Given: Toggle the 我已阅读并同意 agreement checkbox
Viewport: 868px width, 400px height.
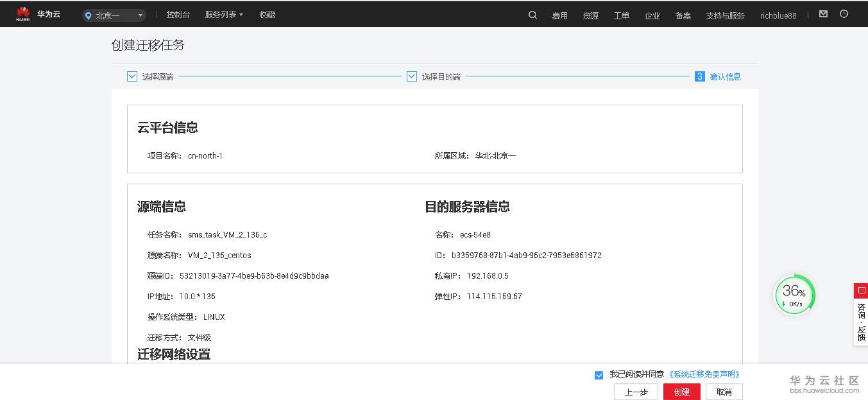Looking at the screenshot, I should (599, 375).
